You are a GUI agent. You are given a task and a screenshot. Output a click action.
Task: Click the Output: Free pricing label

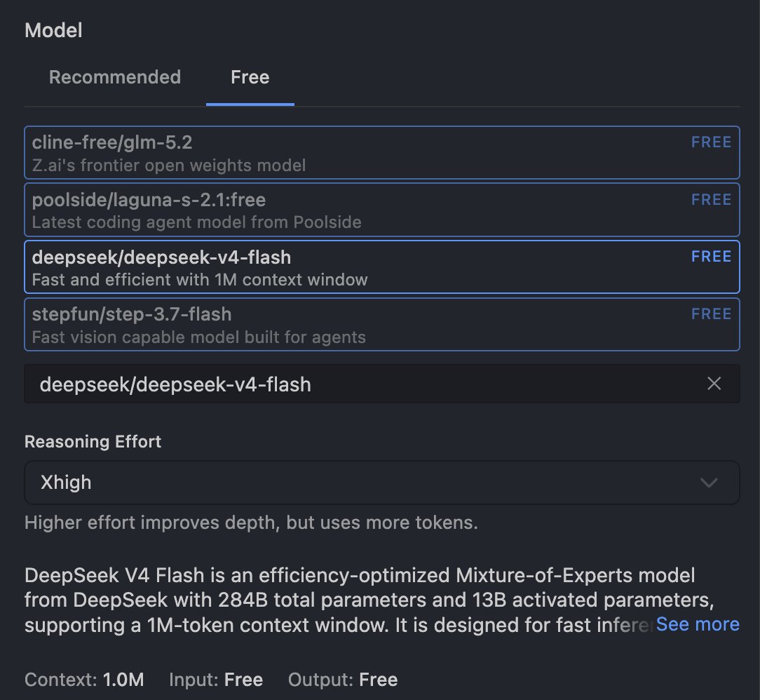(343, 680)
